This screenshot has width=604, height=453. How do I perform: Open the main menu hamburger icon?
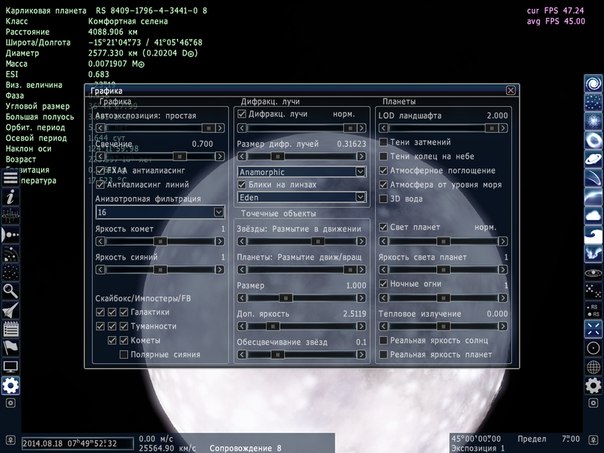click(10, 178)
